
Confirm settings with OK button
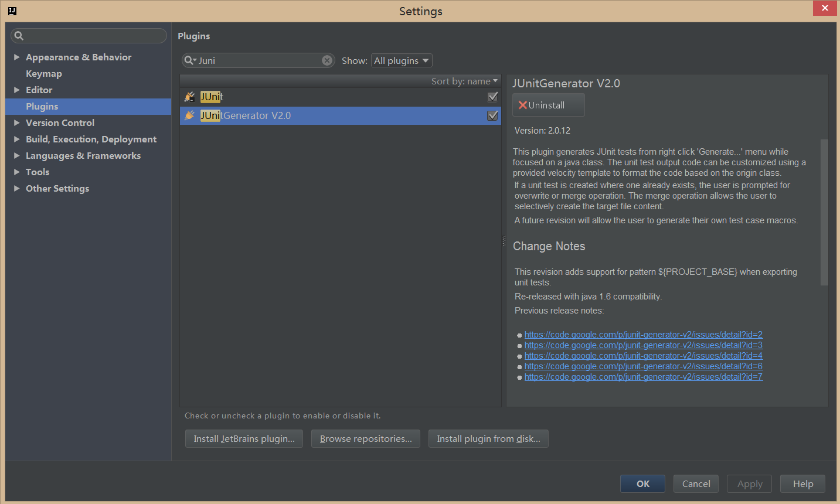[x=642, y=483]
